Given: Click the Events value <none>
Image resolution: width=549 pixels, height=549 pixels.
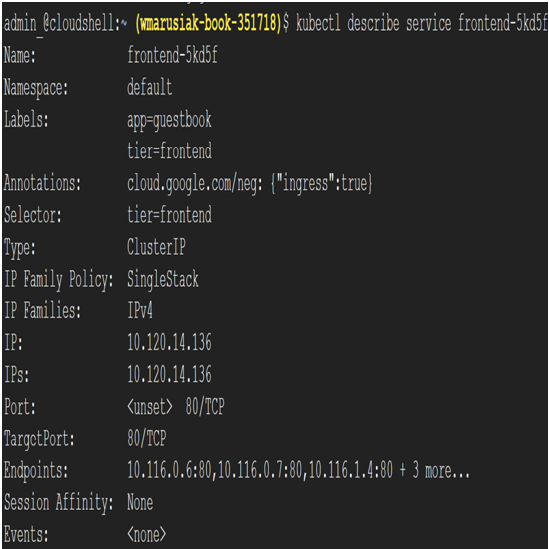Looking at the screenshot, I should pos(147,534).
